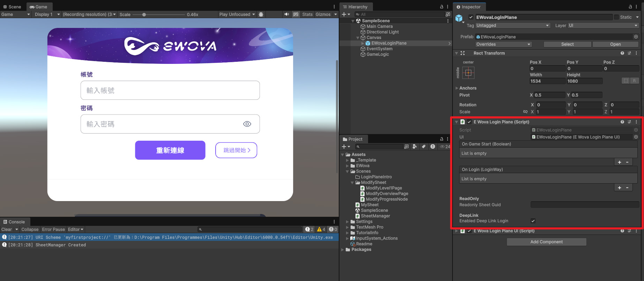
Task: Open E Wova Login Plane script options menu
Action: (x=636, y=122)
